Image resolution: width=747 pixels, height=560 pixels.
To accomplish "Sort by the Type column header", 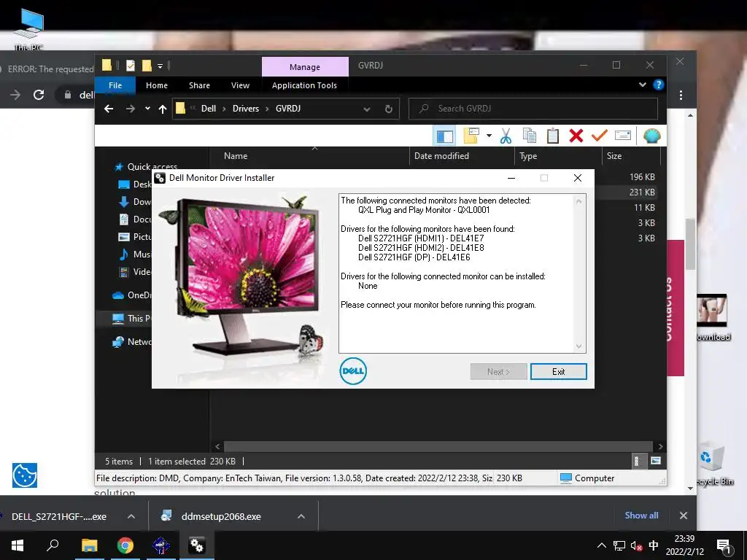I will pyautogui.click(x=528, y=156).
